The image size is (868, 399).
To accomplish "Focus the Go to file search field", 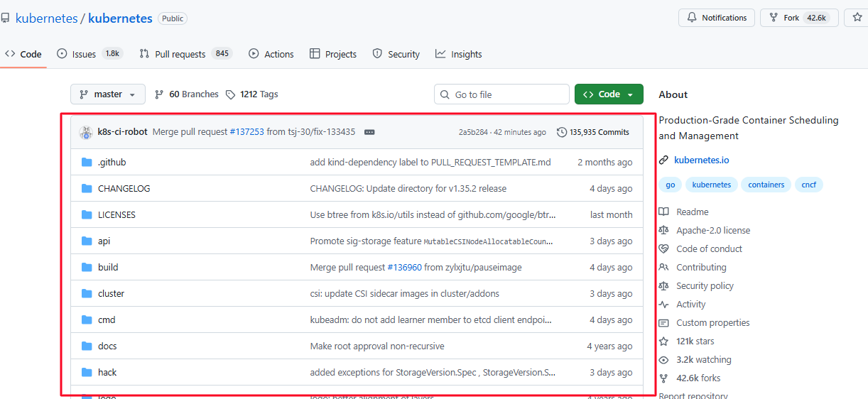I will 501,94.
